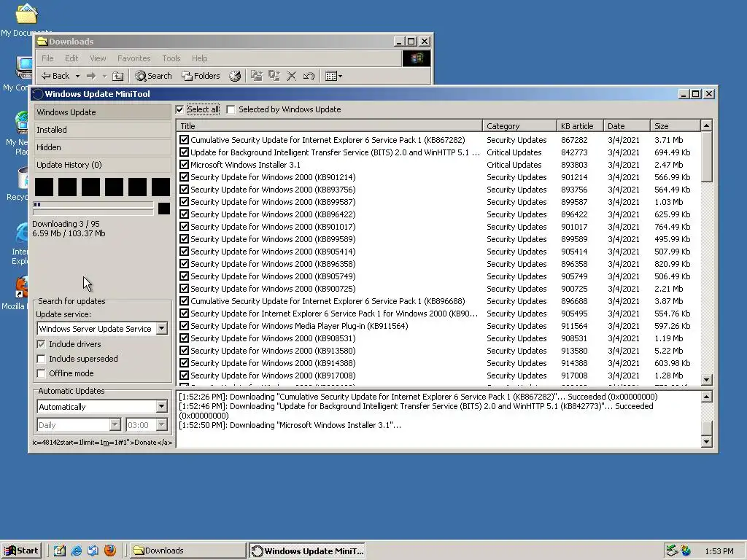This screenshot has height=560, width=747.
Task: Enable Offline mode checkbox
Action: (41, 373)
